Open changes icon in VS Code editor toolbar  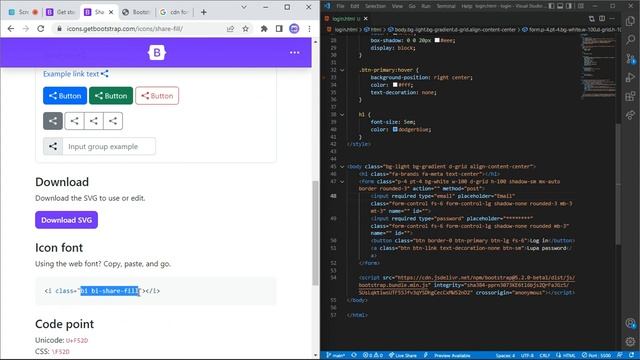(x=591, y=18)
